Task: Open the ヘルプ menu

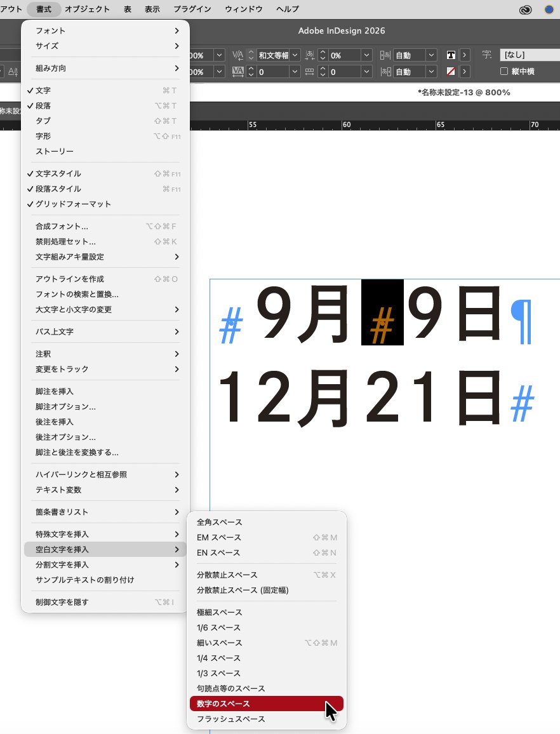Action: pyautogui.click(x=287, y=9)
